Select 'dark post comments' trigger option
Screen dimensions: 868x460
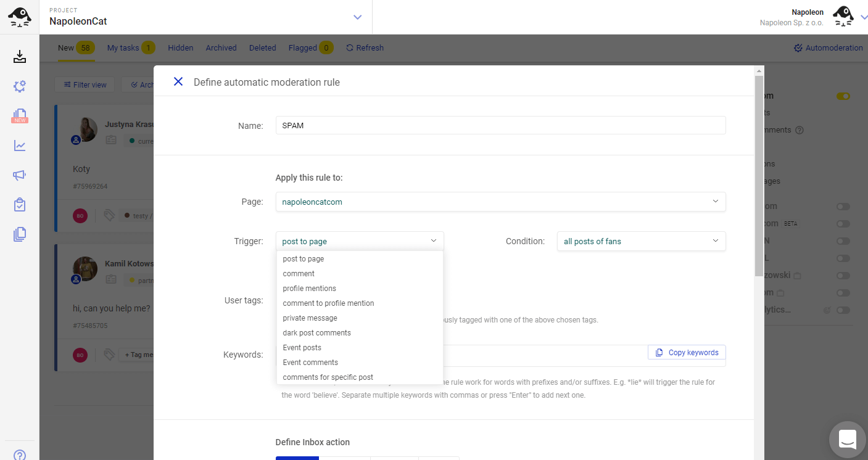point(359,333)
